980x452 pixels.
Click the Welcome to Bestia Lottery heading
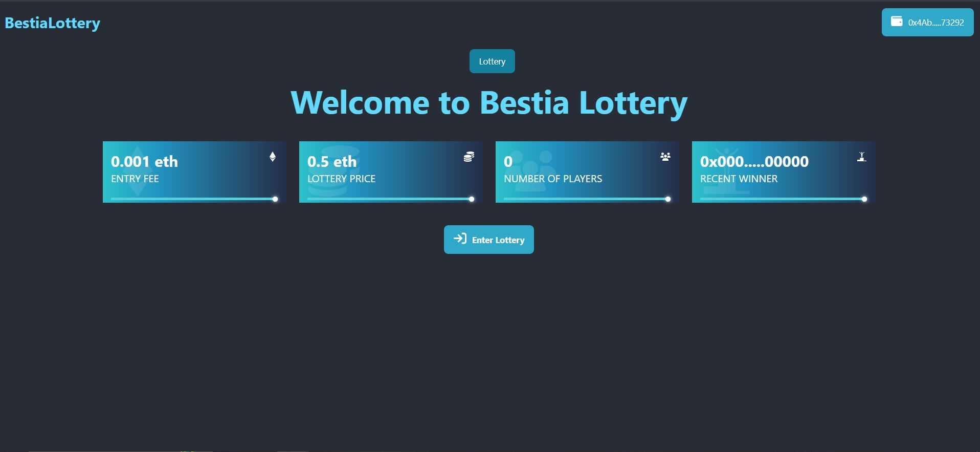[489, 102]
